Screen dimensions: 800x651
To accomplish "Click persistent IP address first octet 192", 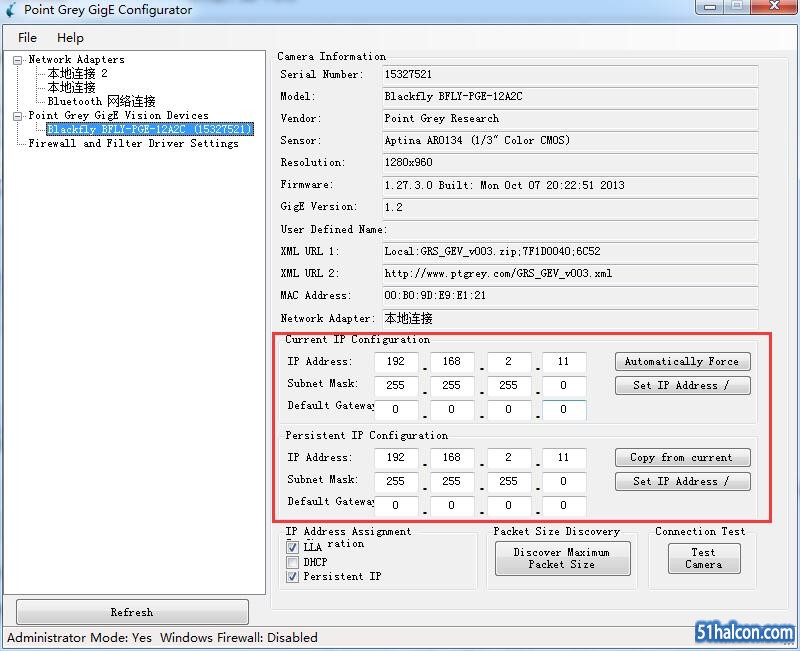I will pyautogui.click(x=396, y=458).
